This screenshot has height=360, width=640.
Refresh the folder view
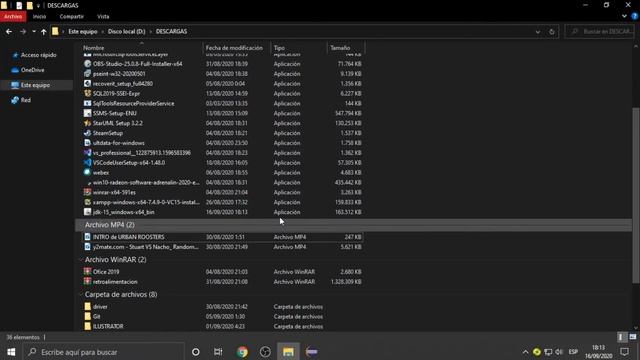(x=552, y=31)
